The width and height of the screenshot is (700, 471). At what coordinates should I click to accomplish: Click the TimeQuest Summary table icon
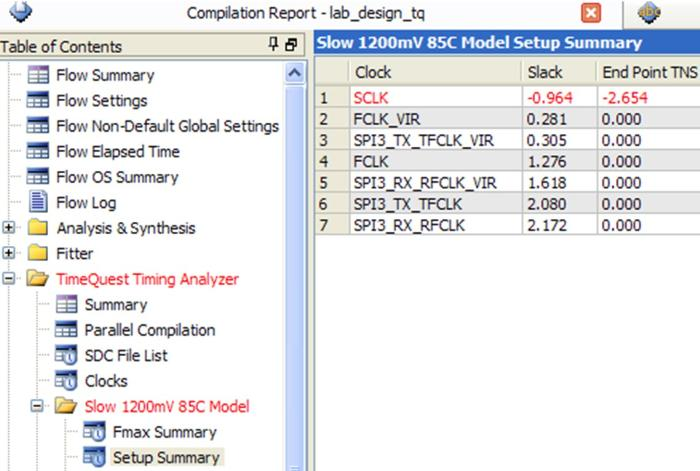click(67, 304)
